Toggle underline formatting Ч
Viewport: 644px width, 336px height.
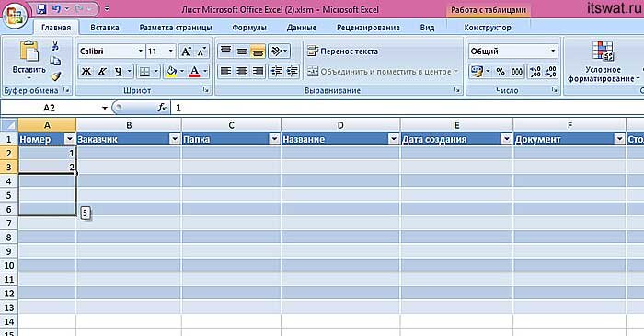[119, 72]
